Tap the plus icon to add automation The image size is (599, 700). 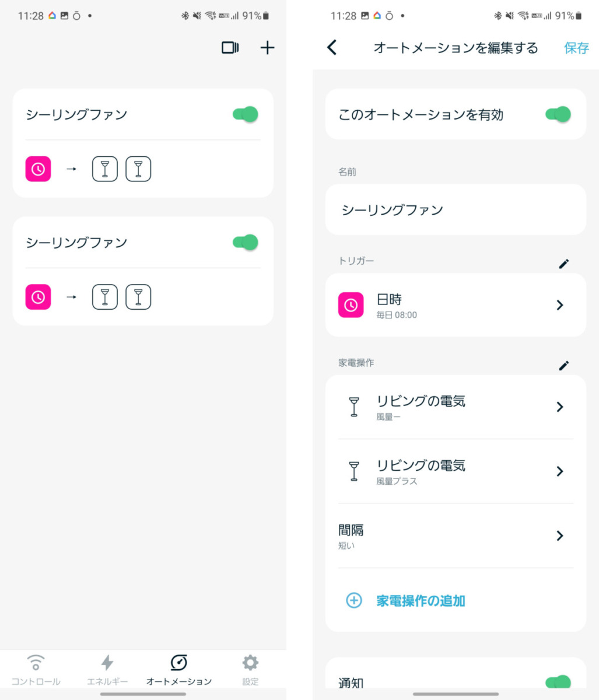coord(267,48)
